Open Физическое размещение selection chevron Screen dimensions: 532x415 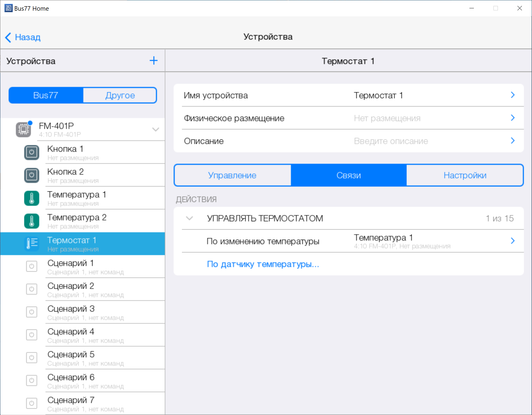(x=512, y=118)
